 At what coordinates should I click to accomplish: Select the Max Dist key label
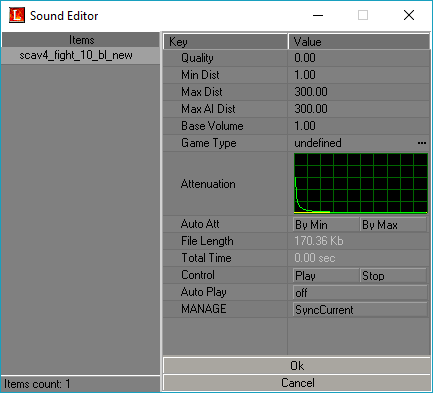tap(202, 92)
